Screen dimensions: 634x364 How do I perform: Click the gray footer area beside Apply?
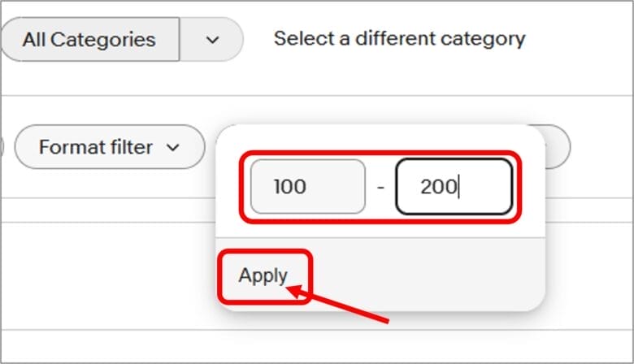[423, 275]
